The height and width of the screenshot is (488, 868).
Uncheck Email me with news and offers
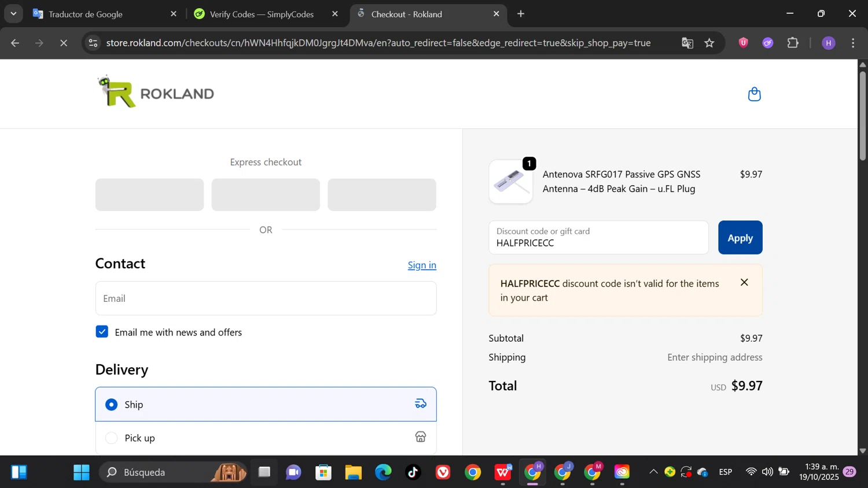[102, 332]
